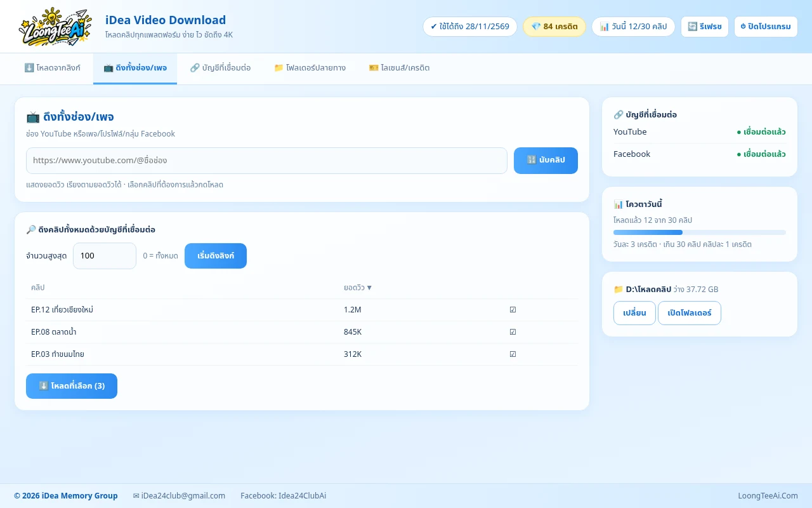Click the รีเฟรช button
Screen dimensions: 812x508
point(705,27)
